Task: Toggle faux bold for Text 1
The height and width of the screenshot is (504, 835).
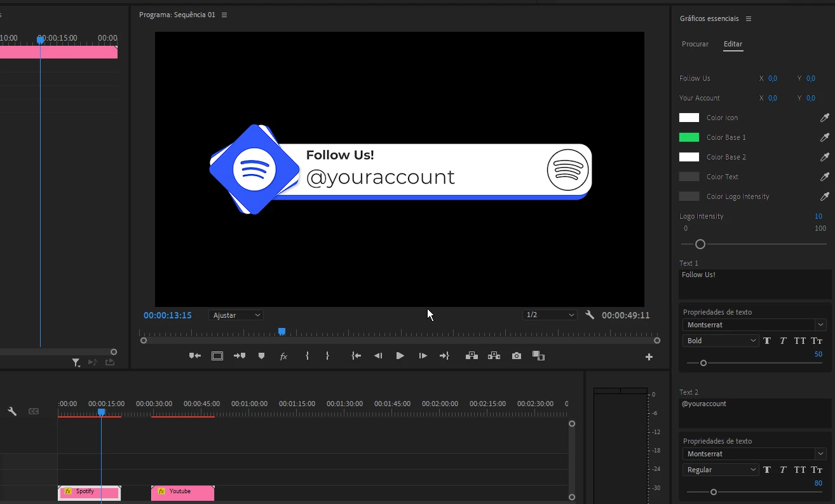Action: pos(767,341)
